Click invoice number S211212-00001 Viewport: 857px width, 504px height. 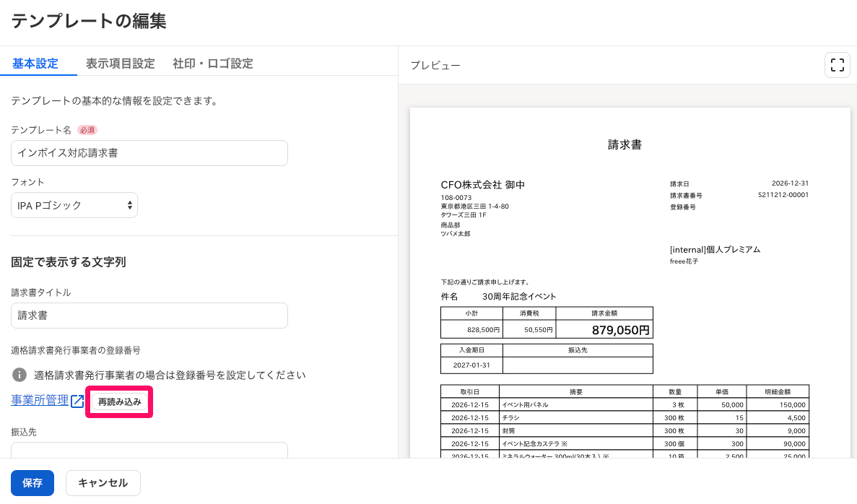click(x=783, y=195)
